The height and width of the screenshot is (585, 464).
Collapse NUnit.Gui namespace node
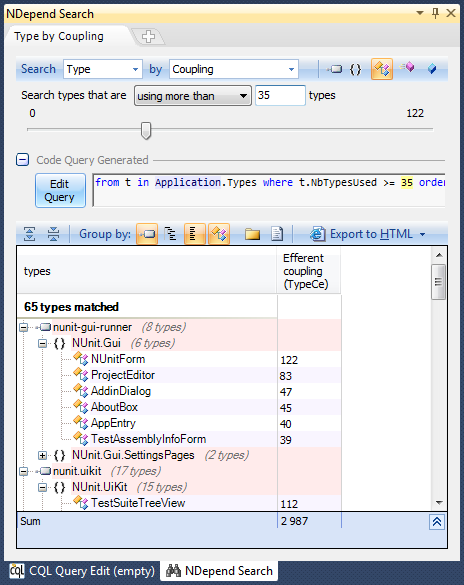click(x=43, y=343)
